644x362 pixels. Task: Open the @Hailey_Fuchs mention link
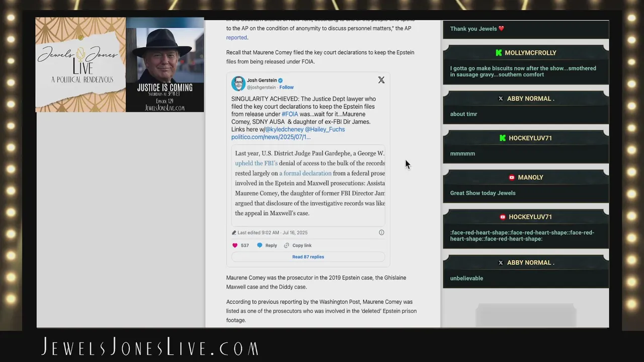[x=325, y=129]
